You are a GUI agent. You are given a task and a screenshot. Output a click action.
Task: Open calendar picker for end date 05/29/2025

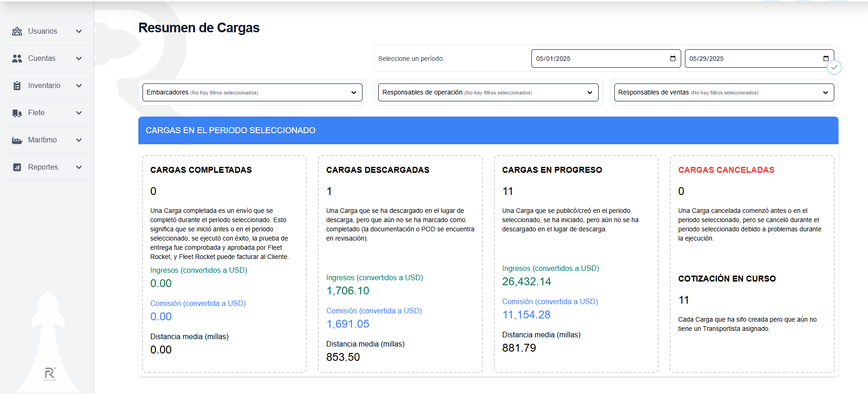(x=826, y=59)
